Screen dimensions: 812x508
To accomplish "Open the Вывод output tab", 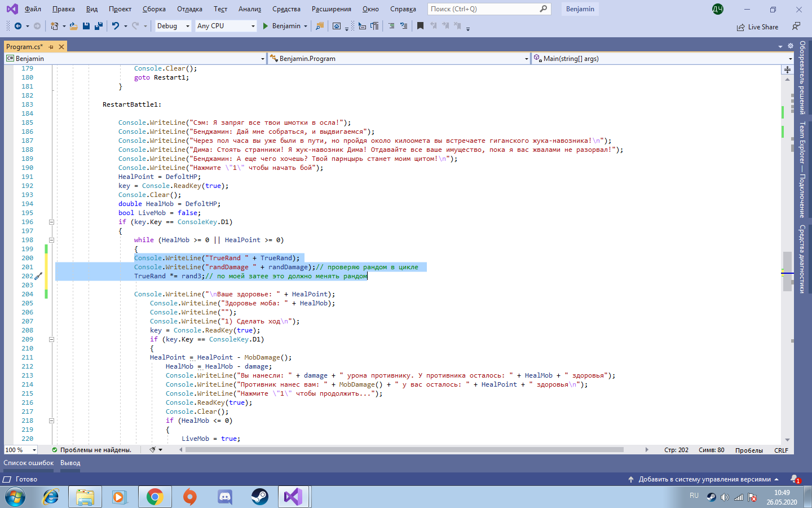I will coord(70,463).
